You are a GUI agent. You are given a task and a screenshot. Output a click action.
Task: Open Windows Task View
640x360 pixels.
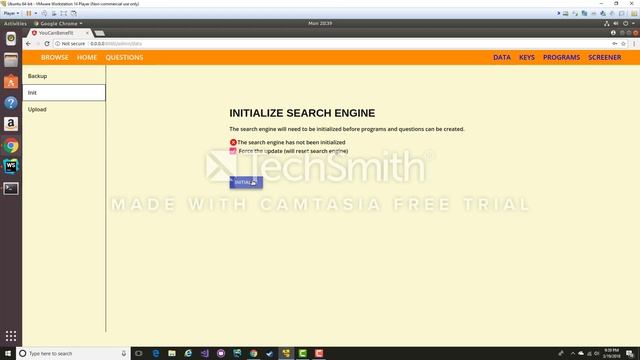click(139, 353)
